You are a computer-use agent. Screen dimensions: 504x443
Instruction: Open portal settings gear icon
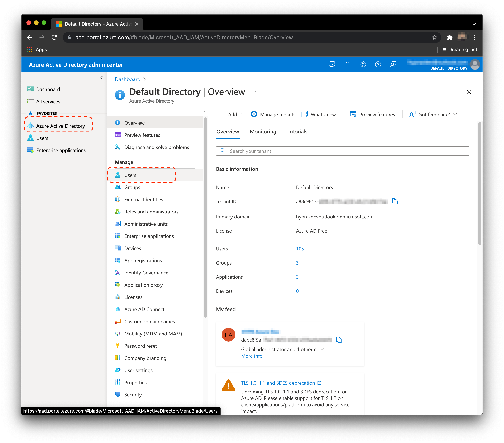point(362,65)
